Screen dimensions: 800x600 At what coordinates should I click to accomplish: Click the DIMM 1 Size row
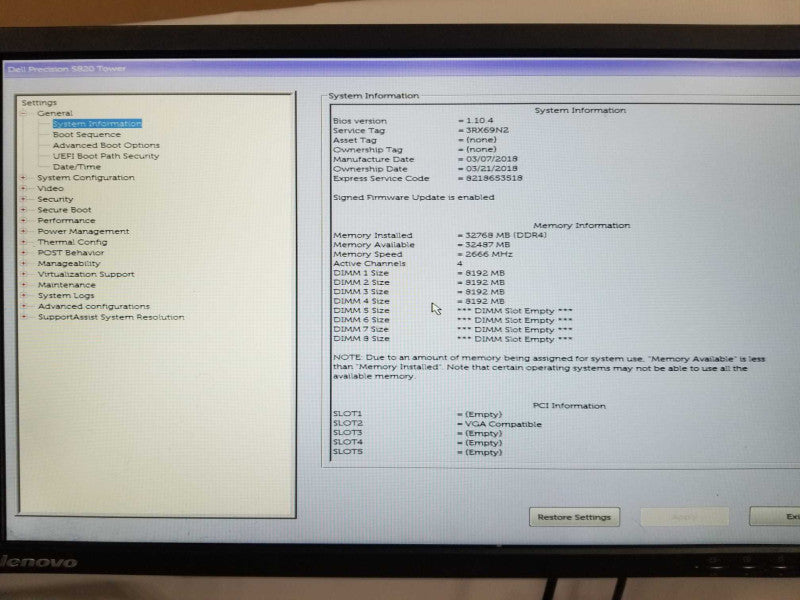point(419,273)
